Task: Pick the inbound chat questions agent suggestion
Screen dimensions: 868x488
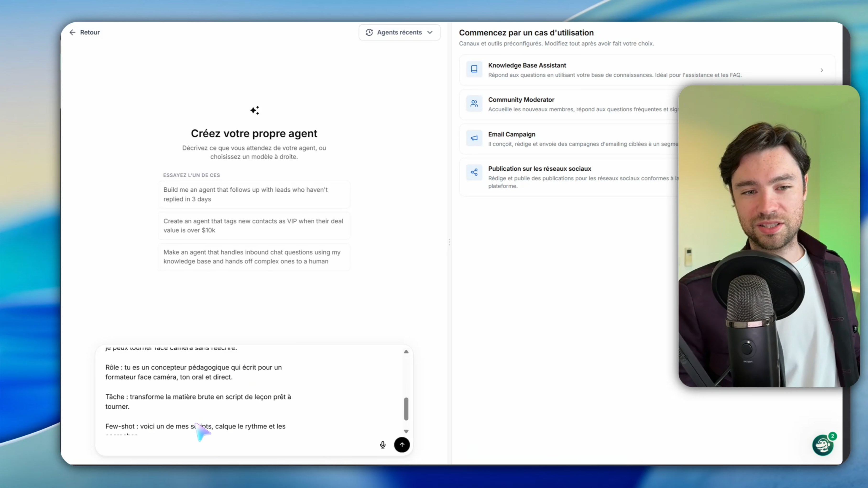Action: pos(254,257)
